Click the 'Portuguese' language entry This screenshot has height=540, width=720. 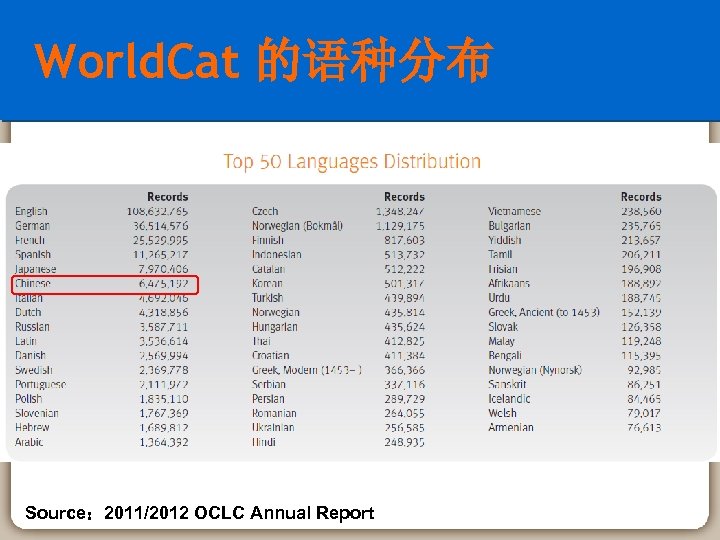point(40,384)
